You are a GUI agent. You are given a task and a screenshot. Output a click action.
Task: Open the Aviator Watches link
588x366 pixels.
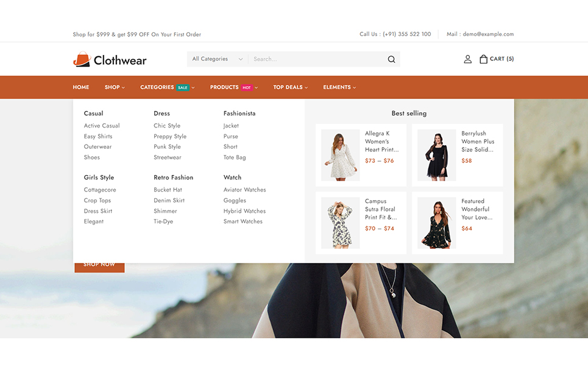click(x=244, y=190)
